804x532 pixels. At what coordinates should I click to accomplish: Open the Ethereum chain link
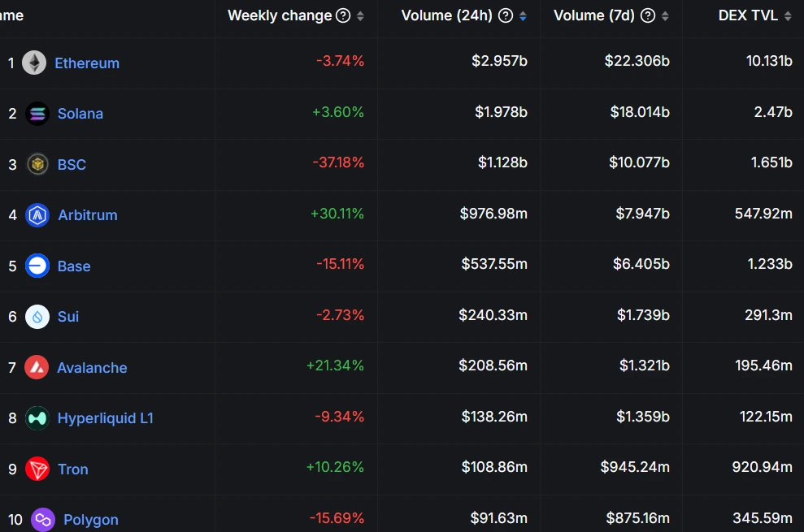87,63
